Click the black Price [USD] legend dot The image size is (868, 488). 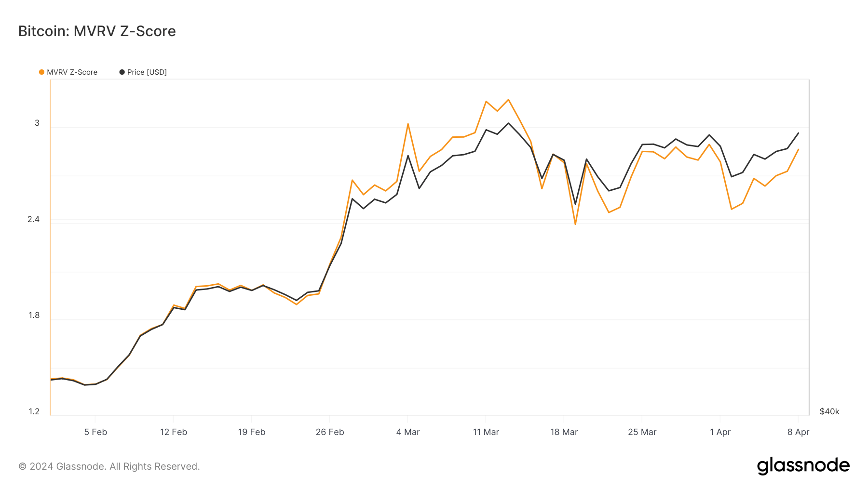(122, 72)
